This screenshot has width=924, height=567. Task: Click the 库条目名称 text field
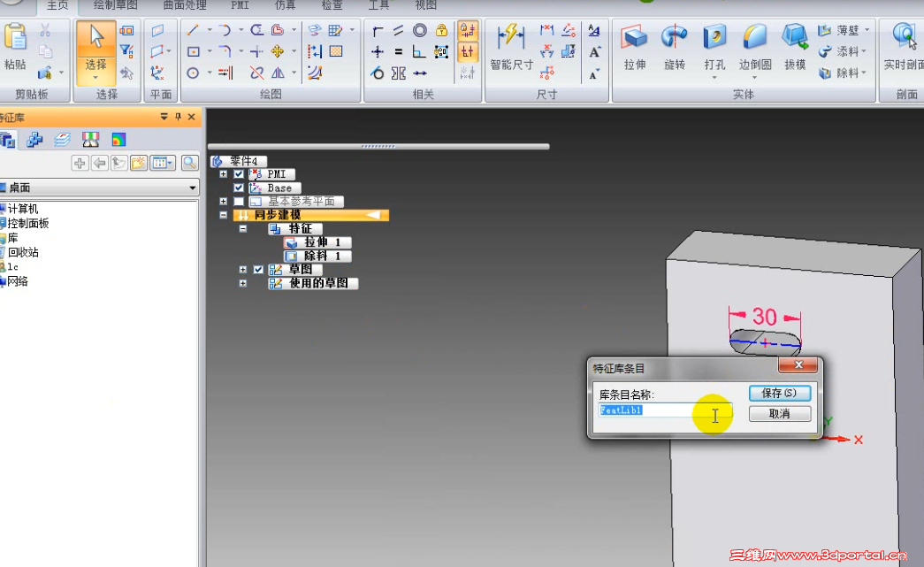click(665, 410)
